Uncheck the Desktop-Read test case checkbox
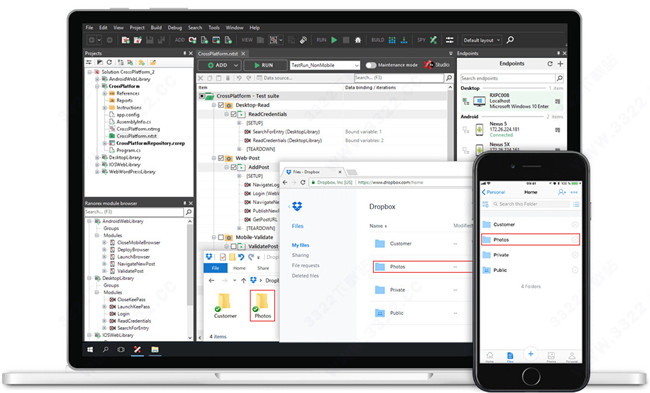 221,105
